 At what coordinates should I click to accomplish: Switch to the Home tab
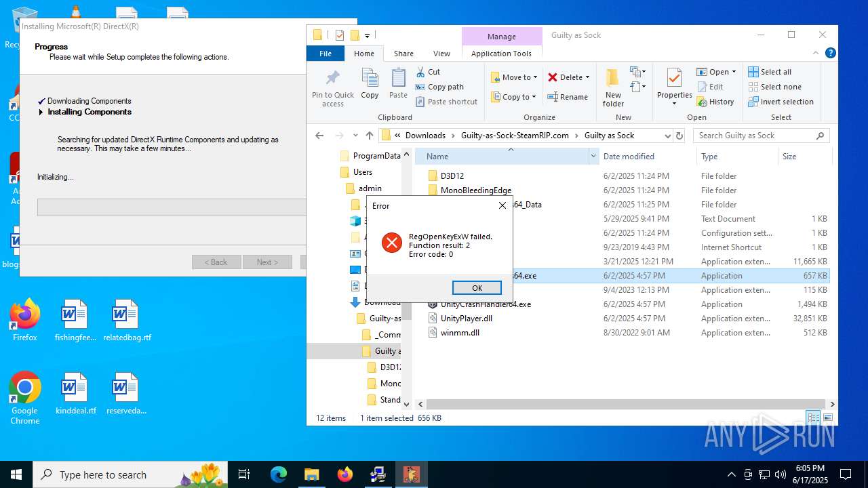click(x=364, y=54)
